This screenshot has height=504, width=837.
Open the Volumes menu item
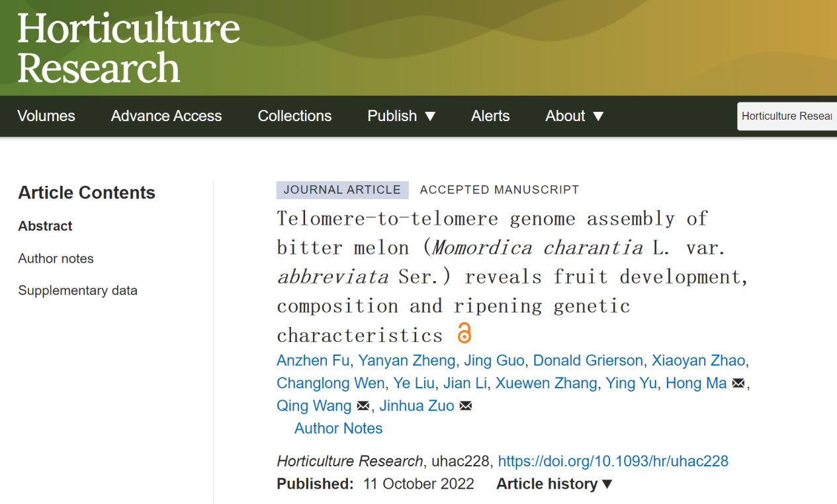coord(46,116)
